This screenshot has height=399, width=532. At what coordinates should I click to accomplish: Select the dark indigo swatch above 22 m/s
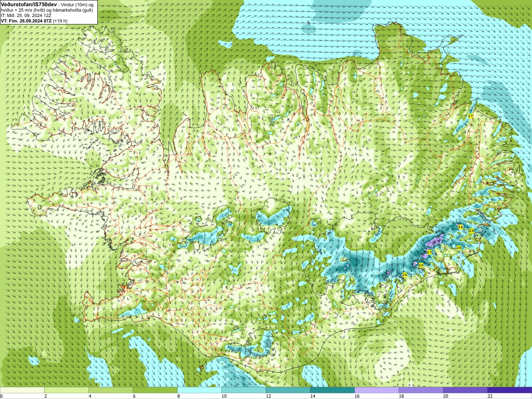pos(510,390)
